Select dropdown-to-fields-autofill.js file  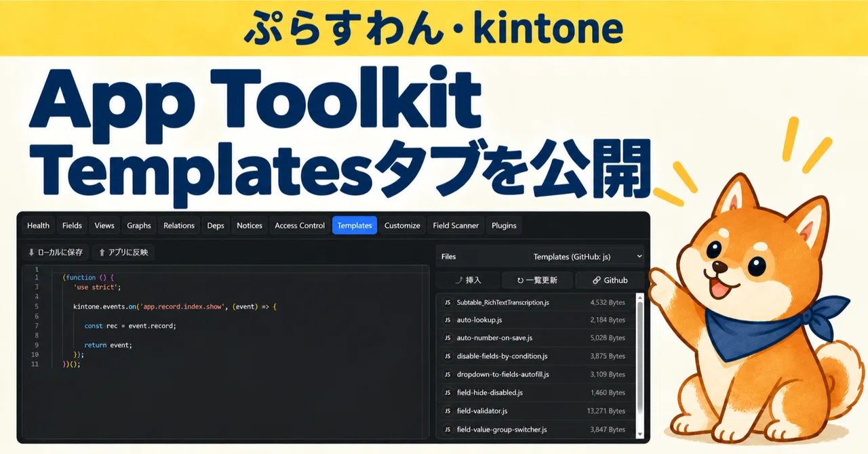(x=536, y=375)
